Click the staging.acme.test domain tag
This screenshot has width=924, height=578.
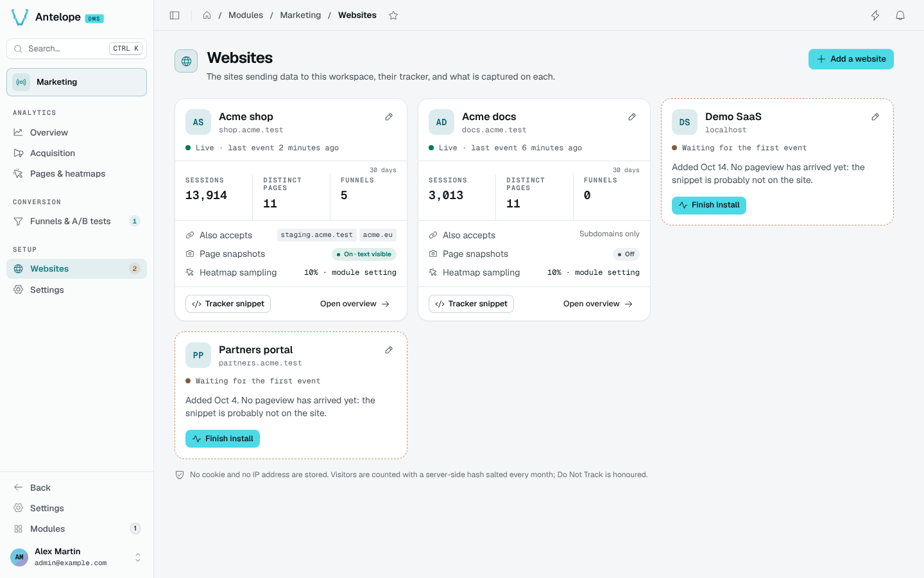tap(317, 235)
